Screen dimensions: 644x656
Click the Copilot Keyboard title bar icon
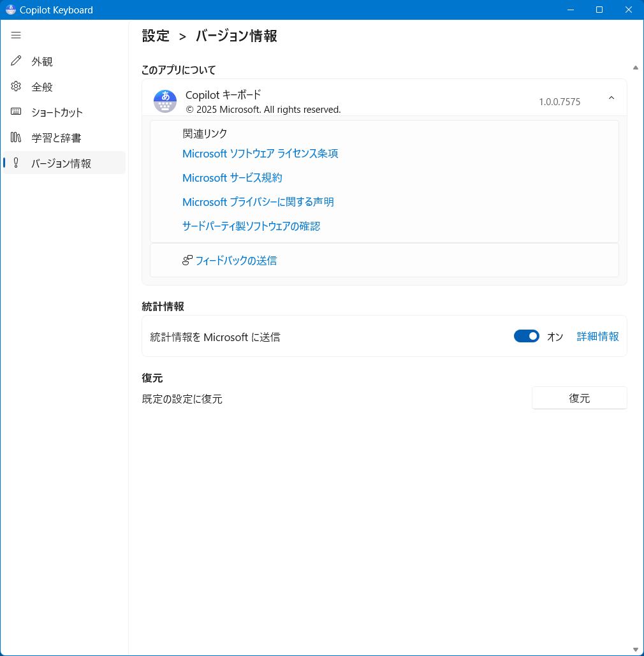point(10,10)
